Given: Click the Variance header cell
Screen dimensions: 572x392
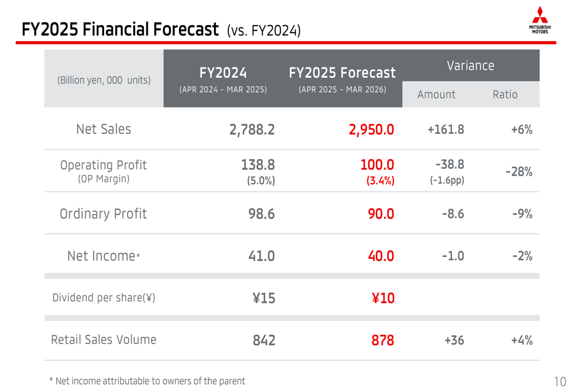Looking at the screenshot, I should (x=470, y=66).
